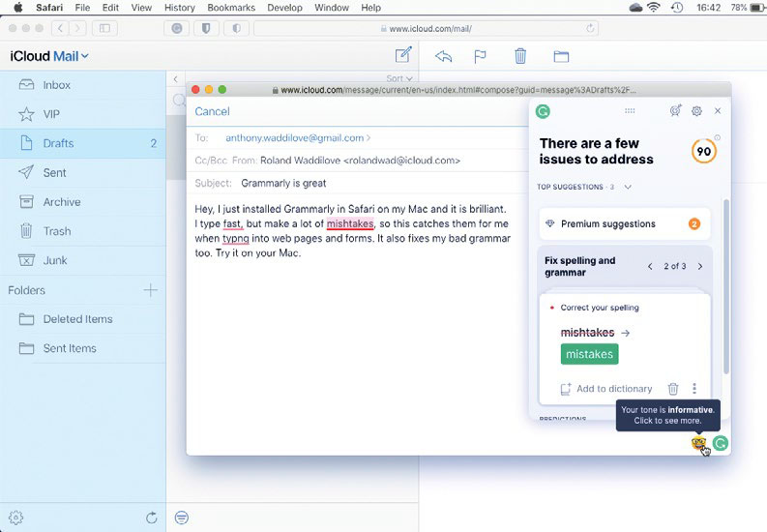The height and width of the screenshot is (532, 767).
Task: Click the trash icon in mail toolbar
Action: [x=520, y=56]
